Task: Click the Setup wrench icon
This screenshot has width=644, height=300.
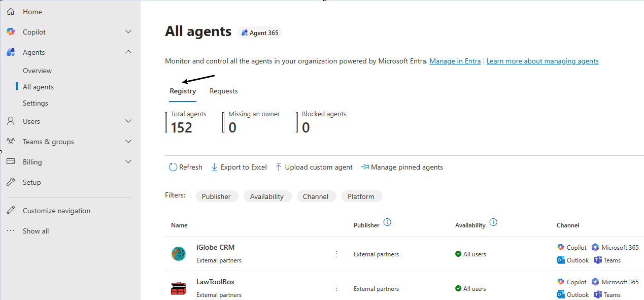Action: point(11,182)
